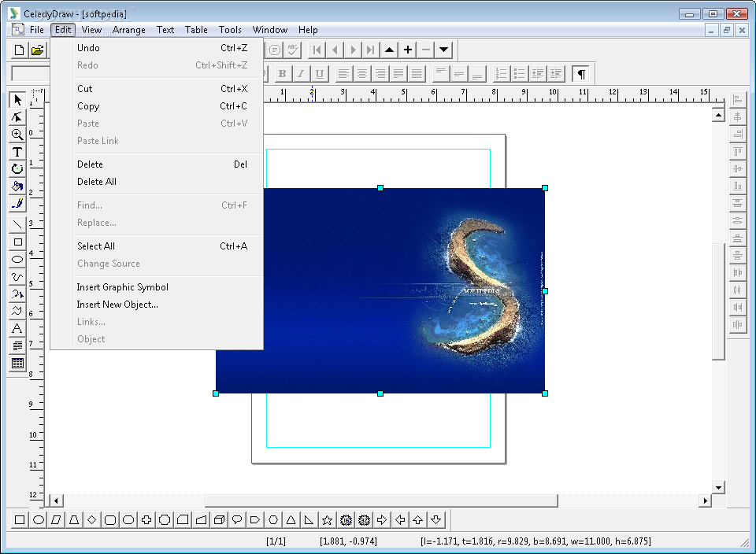This screenshot has width=756, height=554.
Task: Toggle paragraph marks display
Action: tap(581, 74)
